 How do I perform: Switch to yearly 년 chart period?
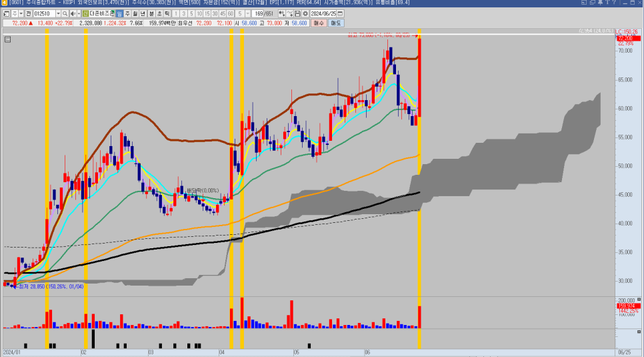point(143,13)
